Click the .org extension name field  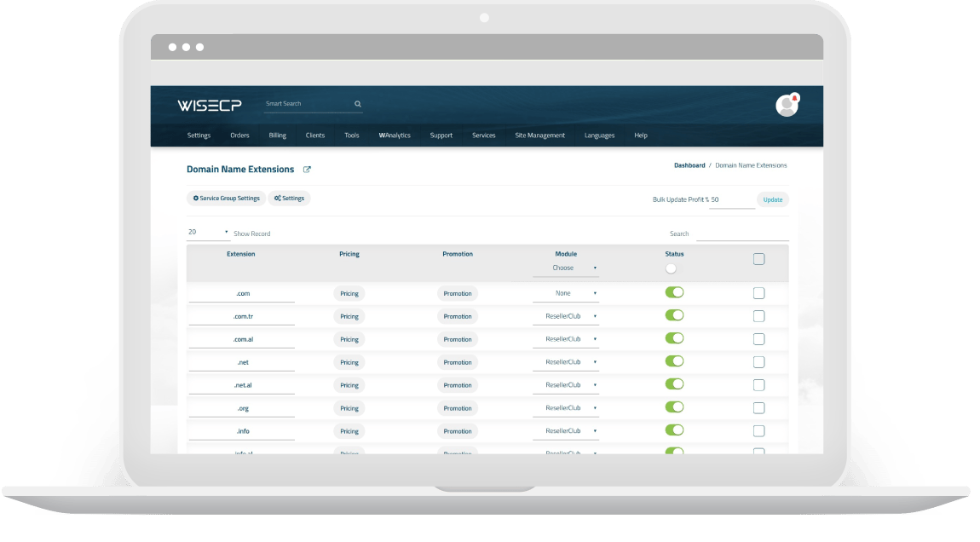(x=242, y=409)
